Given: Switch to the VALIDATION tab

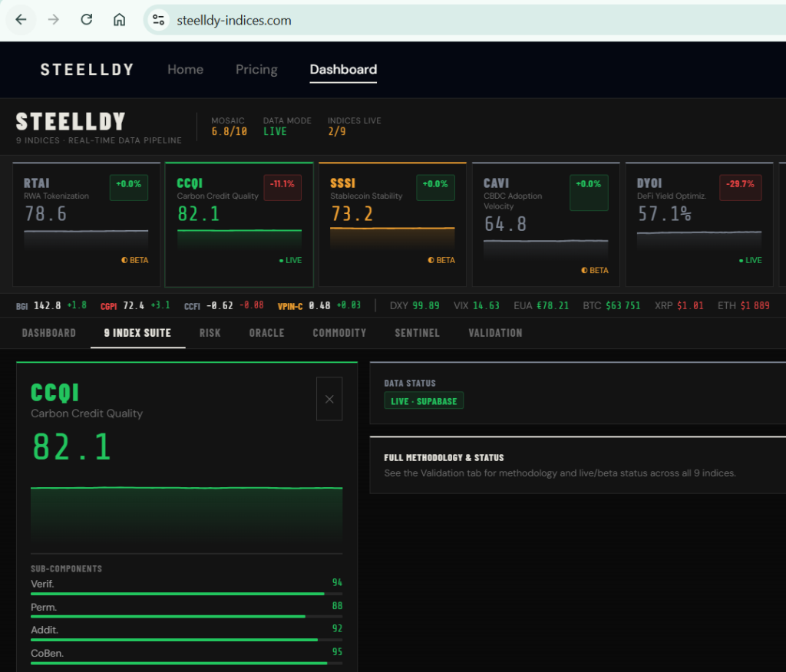Looking at the screenshot, I should [495, 333].
